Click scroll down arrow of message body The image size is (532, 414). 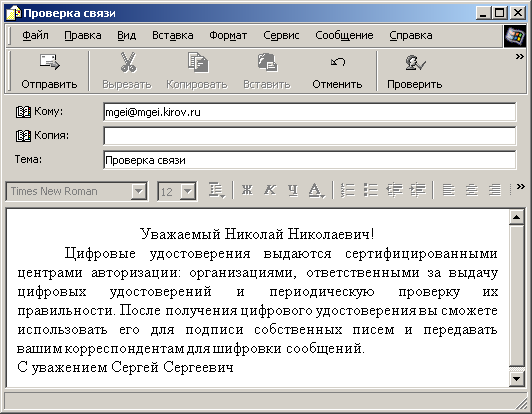(516, 379)
